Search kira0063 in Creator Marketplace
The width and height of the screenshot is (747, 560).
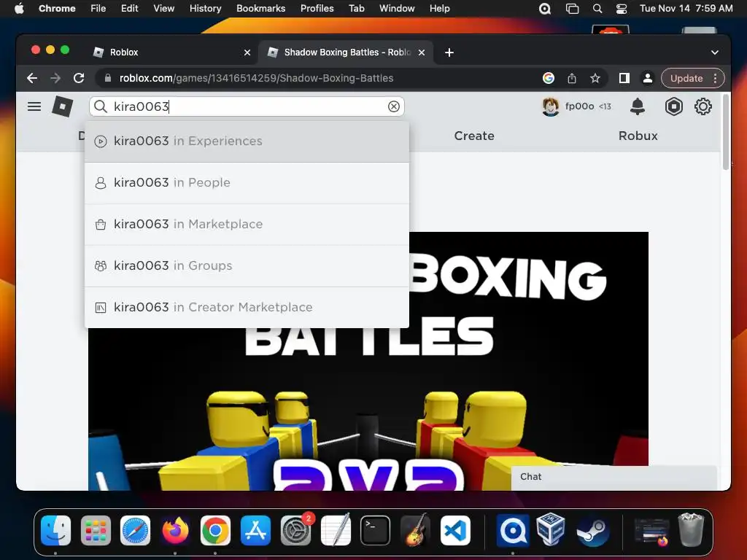click(247, 307)
